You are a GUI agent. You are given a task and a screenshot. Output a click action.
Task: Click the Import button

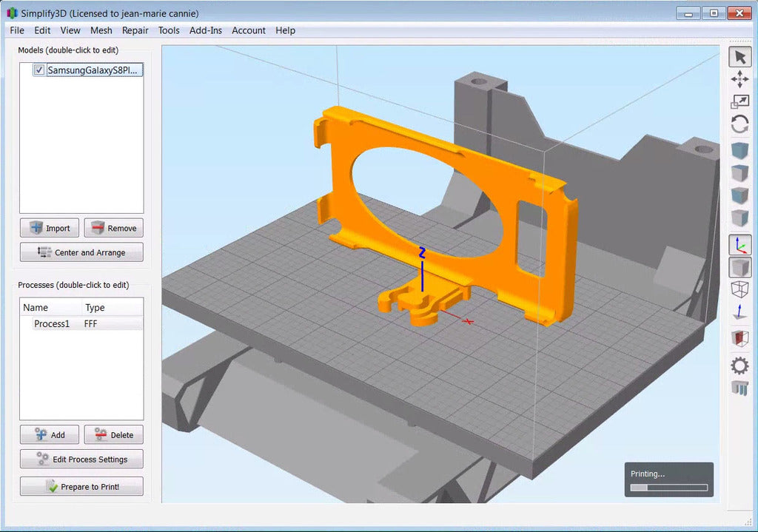tap(50, 228)
